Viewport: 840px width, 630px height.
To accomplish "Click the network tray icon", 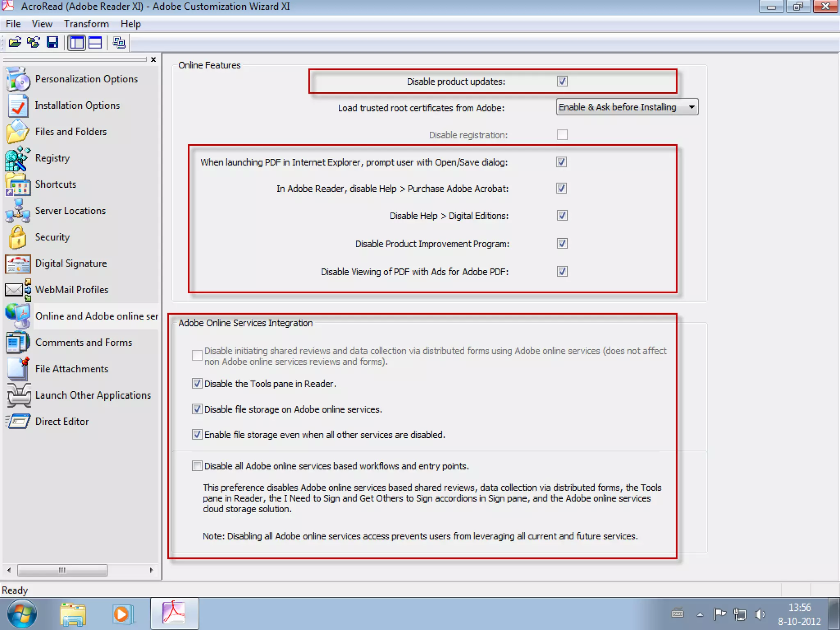I will click(x=740, y=614).
